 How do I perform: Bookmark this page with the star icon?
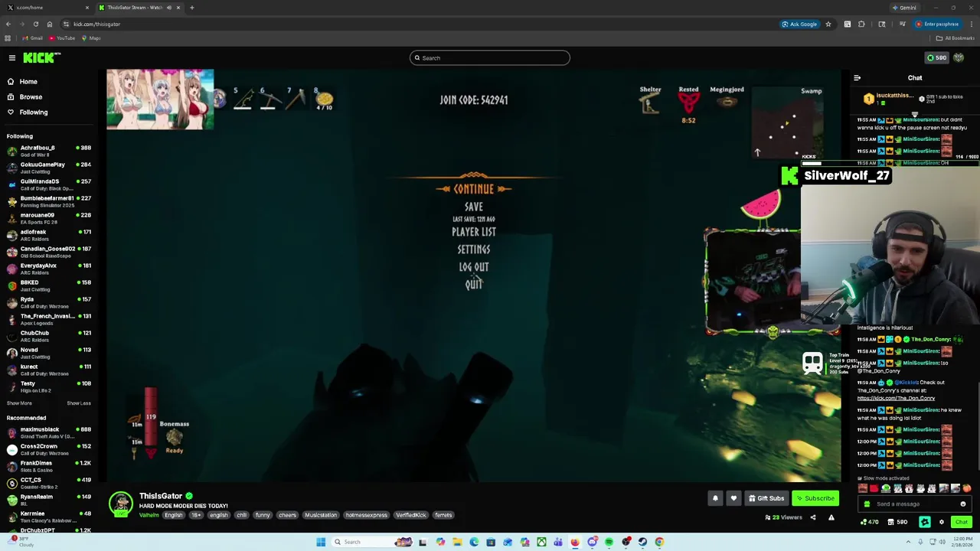[x=828, y=24]
